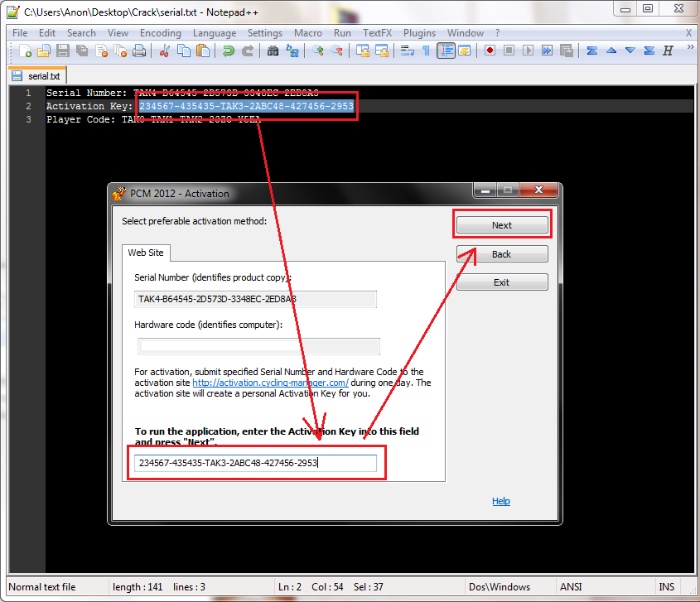Image resolution: width=700 pixels, height=602 pixels.
Task: Open the activation.cycling-manager.com link
Action: tap(270, 383)
